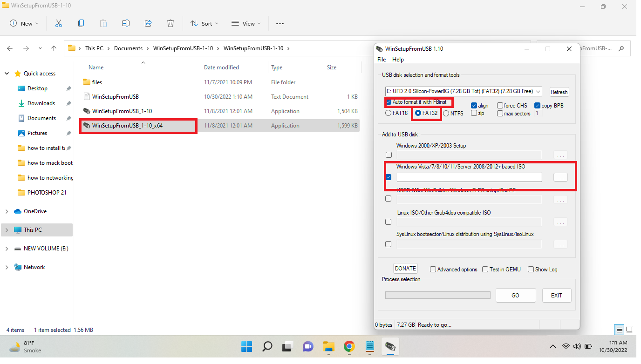Open the Chat app on the taskbar
The image size is (641, 364).
point(308,346)
